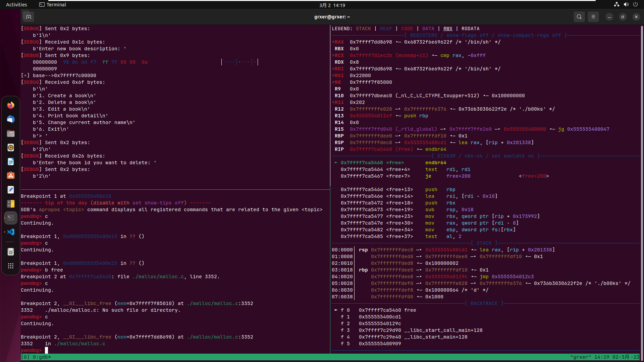The image size is (644, 362).
Task: Select the 'free+4 test rdi, rdi' instruction
Action: click(x=406, y=170)
